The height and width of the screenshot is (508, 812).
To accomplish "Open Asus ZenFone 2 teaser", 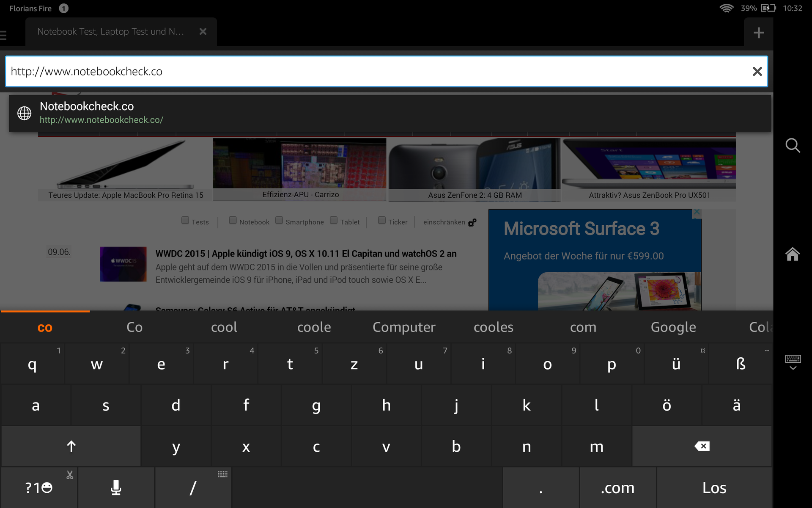I will pyautogui.click(x=475, y=169).
